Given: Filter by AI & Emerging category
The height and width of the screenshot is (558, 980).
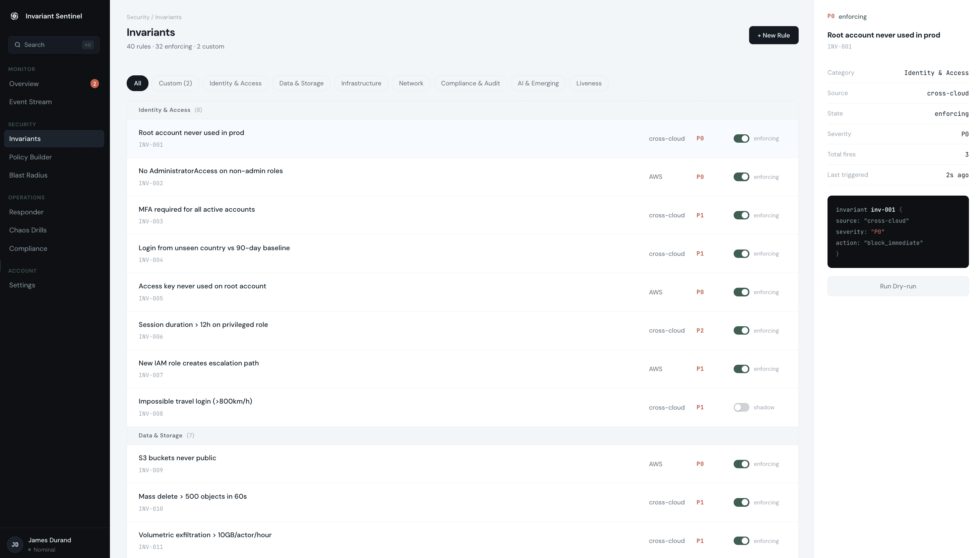Looking at the screenshot, I should pyautogui.click(x=538, y=83).
